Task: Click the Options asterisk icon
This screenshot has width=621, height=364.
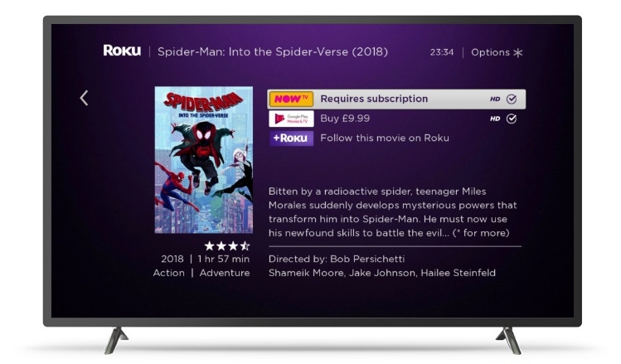Action: pos(518,53)
